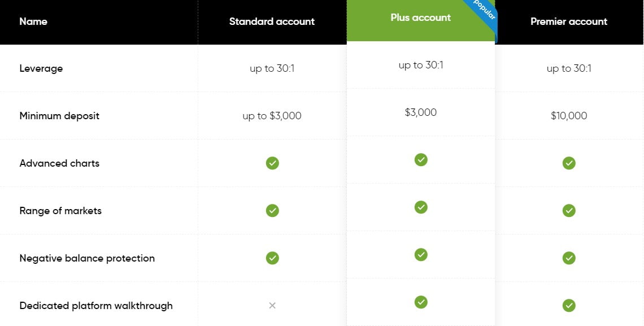This screenshot has width=644, height=326.
Task: Click Range of markets checkmark under Plus account
Action: 420,207
